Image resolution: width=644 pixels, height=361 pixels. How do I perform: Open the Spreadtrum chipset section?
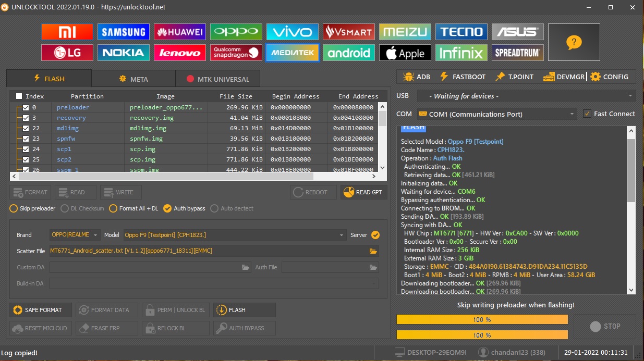(x=518, y=53)
